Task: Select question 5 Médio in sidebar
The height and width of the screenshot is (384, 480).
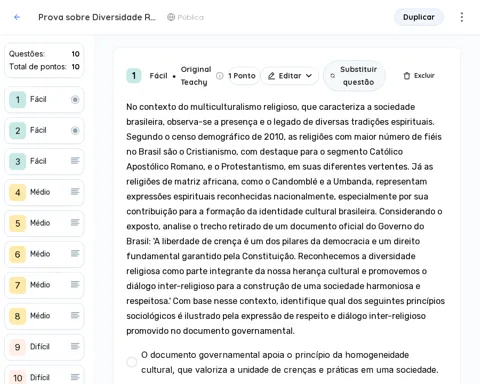Action: (x=44, y=223)
